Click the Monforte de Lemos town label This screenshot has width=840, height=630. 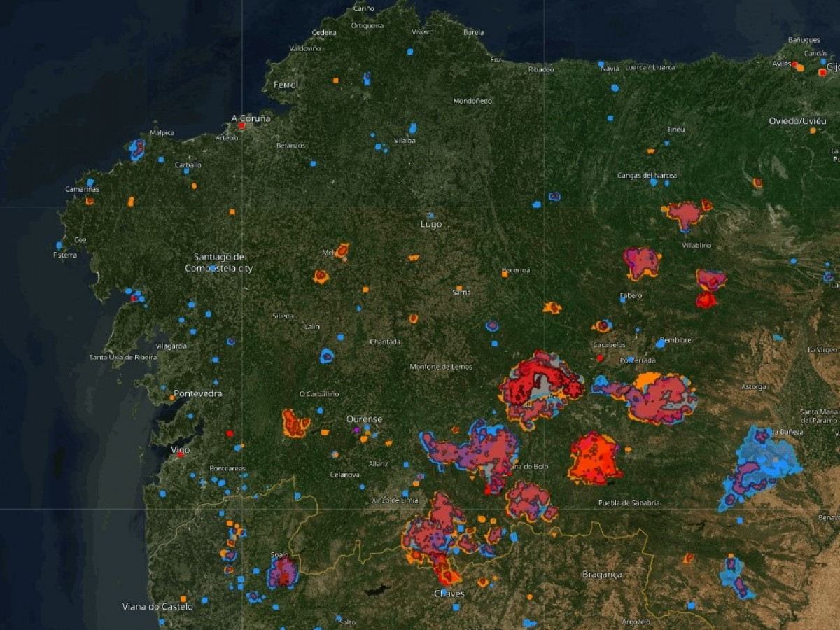[x=441, y=367]
